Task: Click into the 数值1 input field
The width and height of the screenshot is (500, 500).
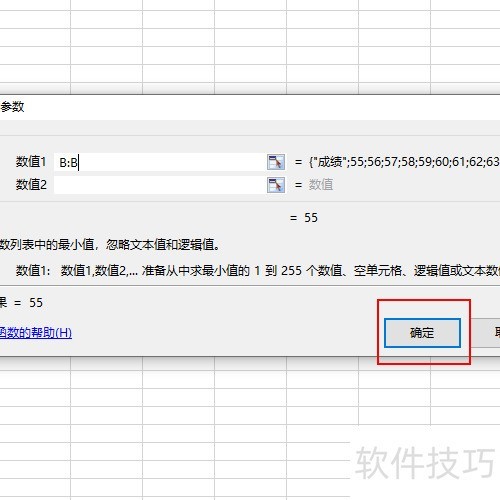Action: [x=160, y=162]
